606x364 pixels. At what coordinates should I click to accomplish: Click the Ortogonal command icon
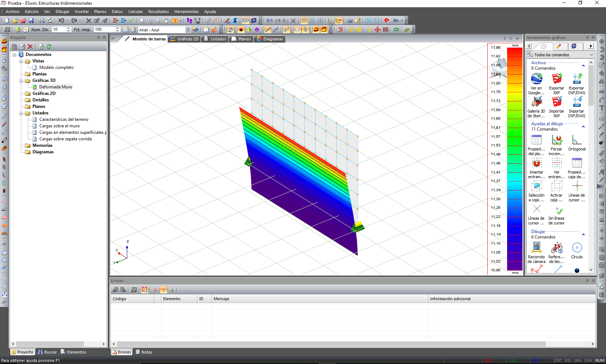[x=577, y=140]
